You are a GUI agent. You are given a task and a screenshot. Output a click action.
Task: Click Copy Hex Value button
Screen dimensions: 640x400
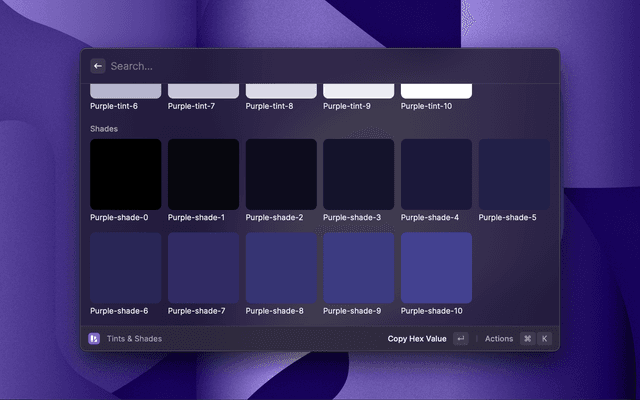pyautogui.click(x=417, y=339)
